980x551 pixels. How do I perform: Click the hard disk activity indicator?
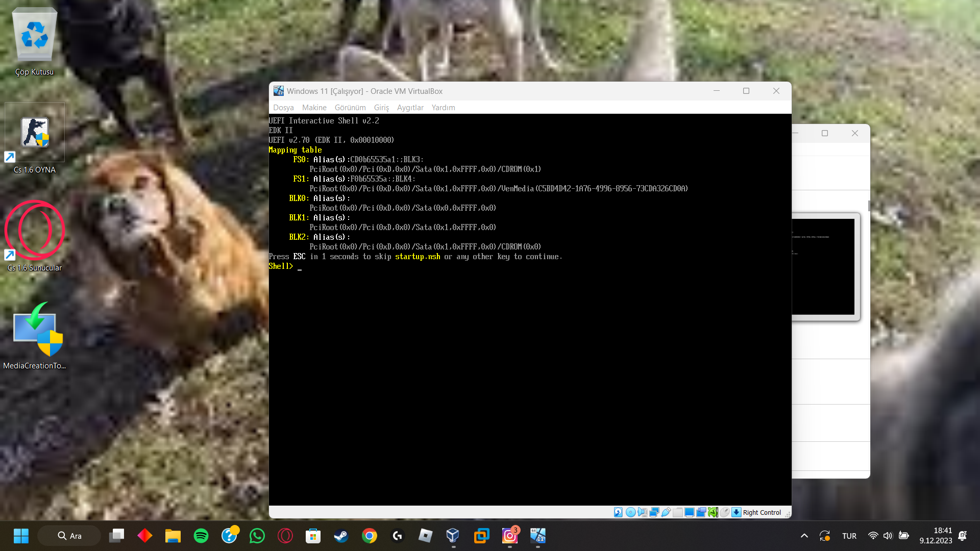coord(618,512)
